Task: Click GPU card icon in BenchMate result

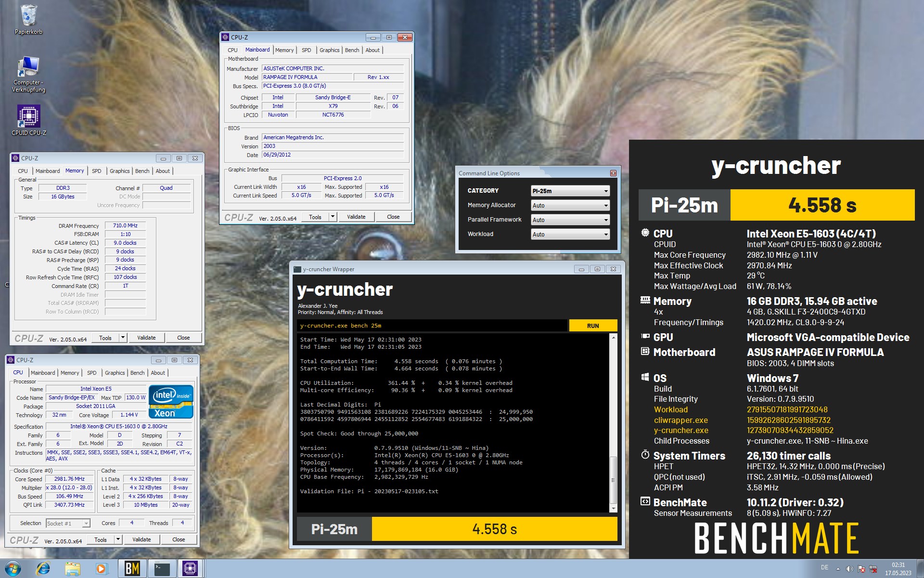Action: [645, 336]
